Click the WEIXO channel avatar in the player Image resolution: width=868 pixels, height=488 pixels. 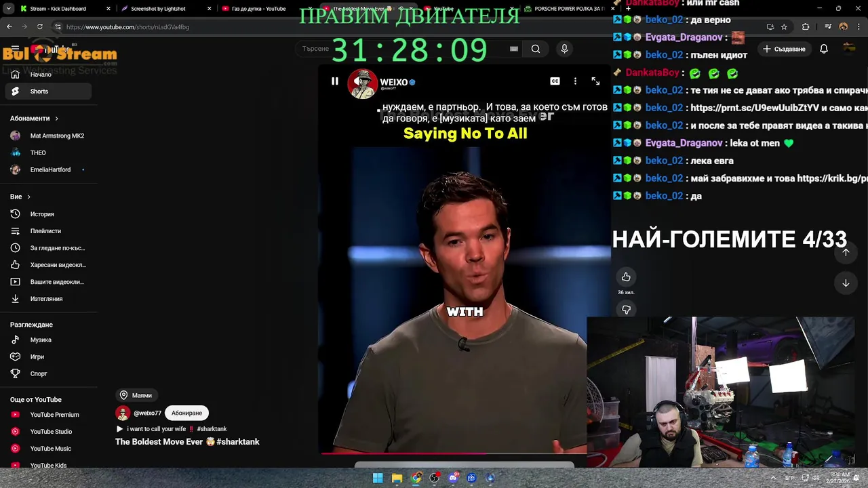tap(362, 83)
